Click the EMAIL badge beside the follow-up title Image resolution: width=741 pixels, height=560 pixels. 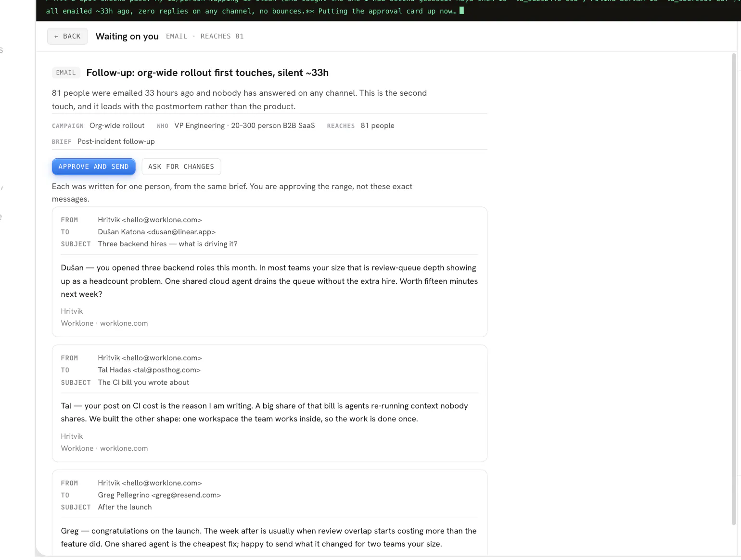coord(66,73)
